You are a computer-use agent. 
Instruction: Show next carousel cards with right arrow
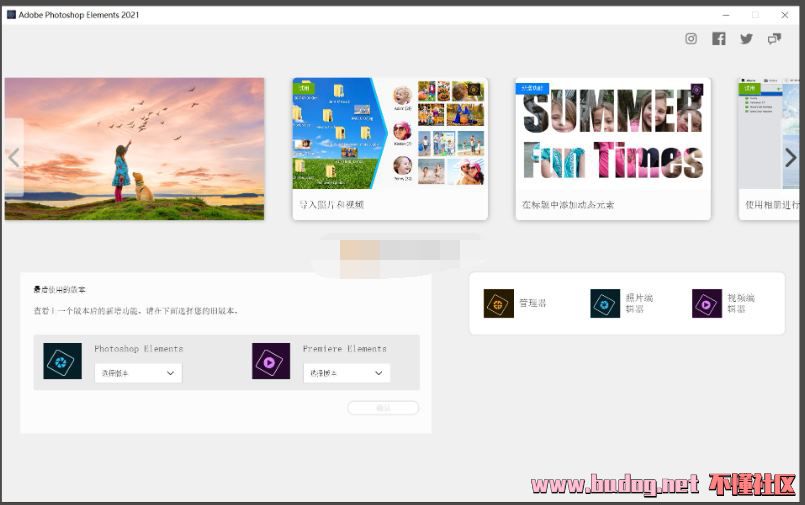(791, 158)
